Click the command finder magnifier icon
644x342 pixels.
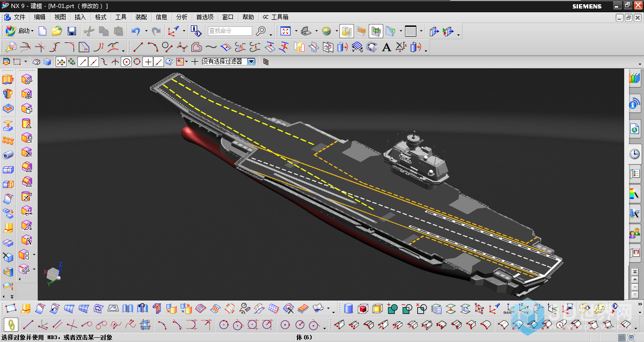click(x=261, y=31)
